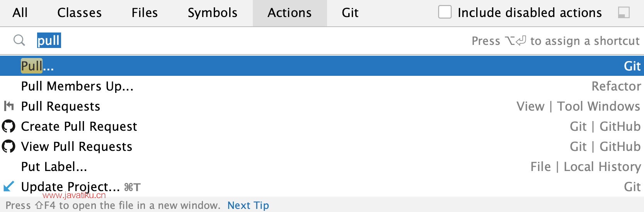Click GitHub icon beside View Pull Requests
Viewport: 644px width, 212px height.
tap(9, 146)
